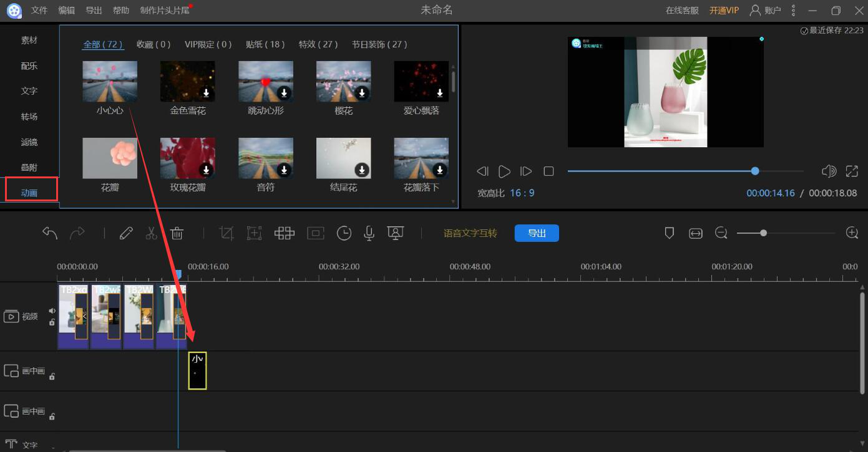868x452 pixels.
Task: Click the undo arrow in the timeline toolbar
Action: tap(50, 233)
